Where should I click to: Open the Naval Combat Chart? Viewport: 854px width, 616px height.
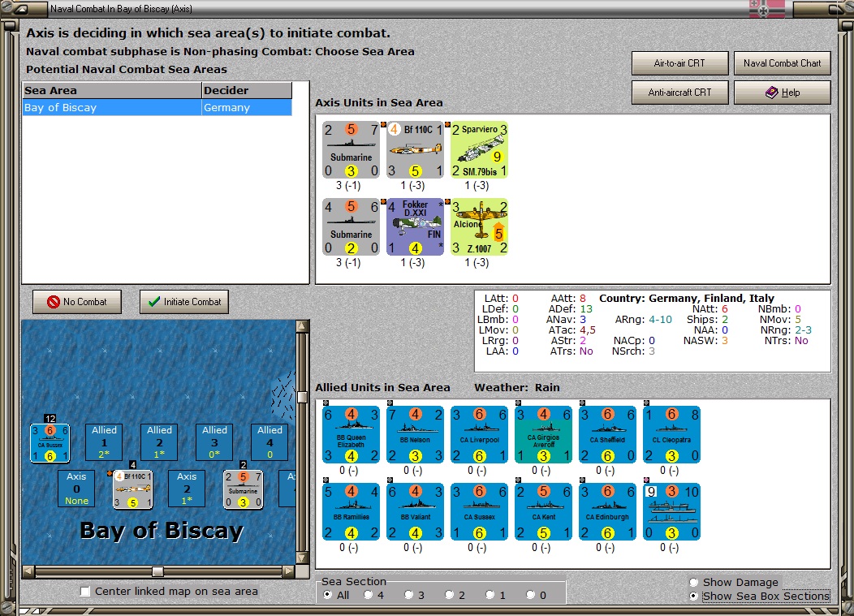pos(782,63)
